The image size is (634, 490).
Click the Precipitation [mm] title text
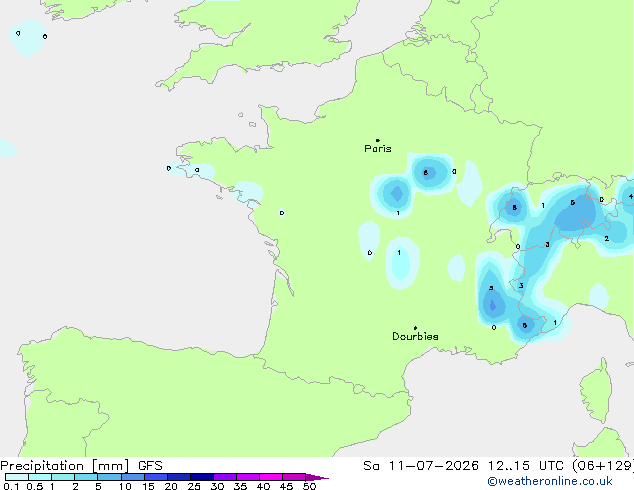coord(65,466)
